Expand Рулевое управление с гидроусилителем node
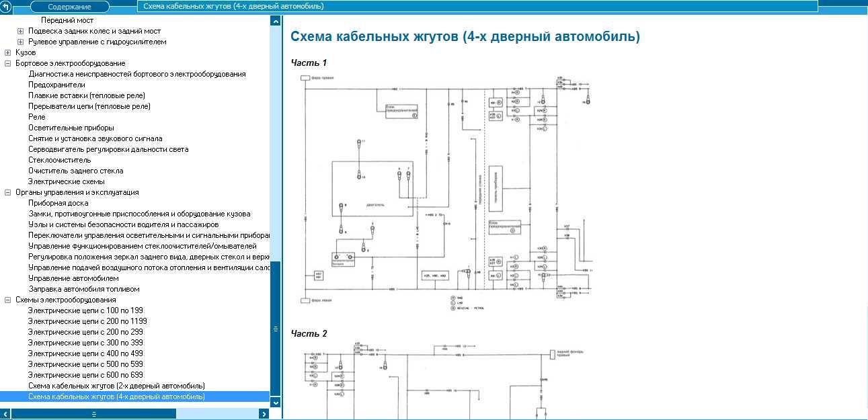The width and height of the screenshot is (868, 420). tap(20, 42)
